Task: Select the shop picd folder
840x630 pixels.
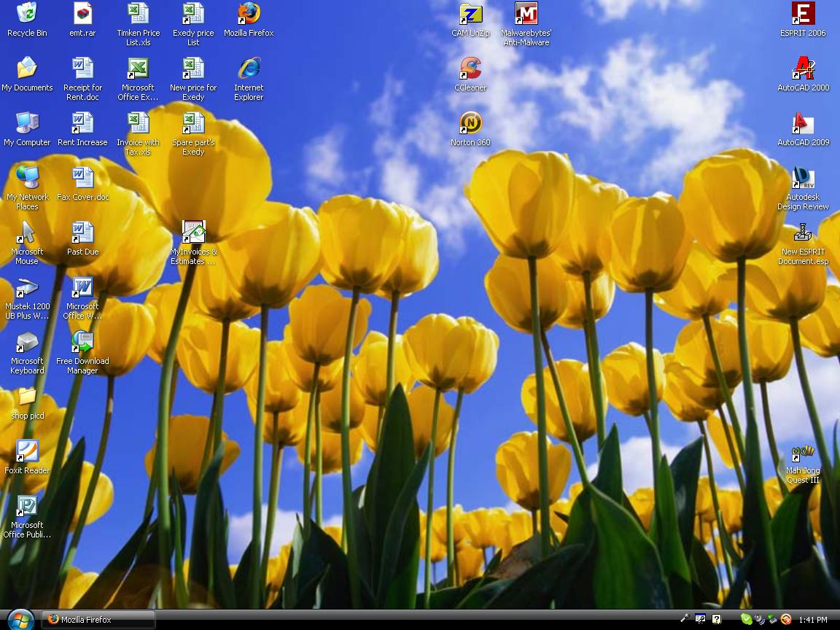Action: point(27,397)
